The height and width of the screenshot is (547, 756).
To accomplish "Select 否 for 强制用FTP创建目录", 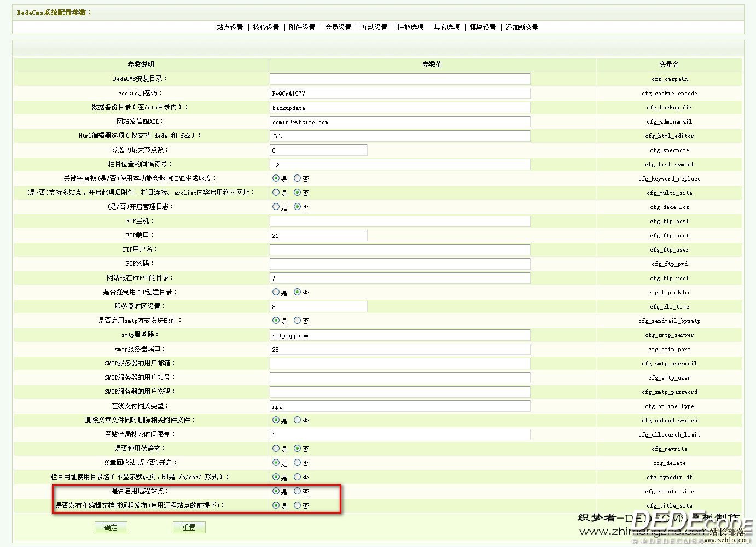I will click(297, 292).
